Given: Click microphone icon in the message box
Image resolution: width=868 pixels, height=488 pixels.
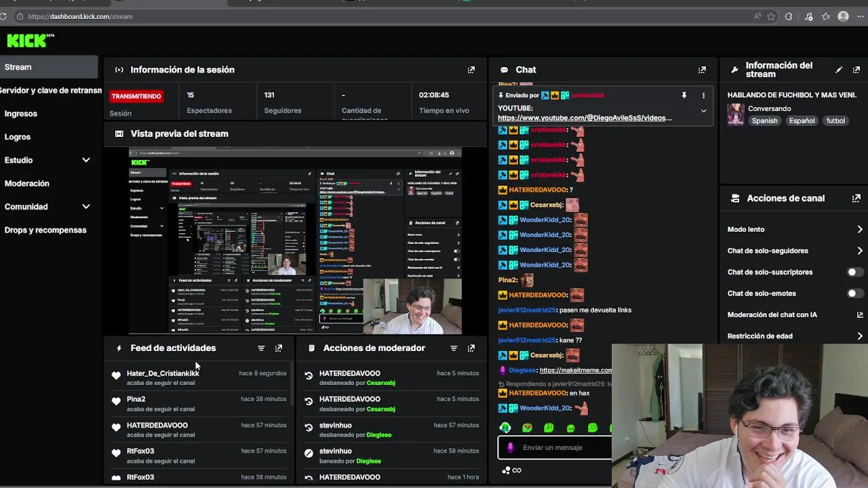Looking at the screenshot, I should tap(511, 447).
